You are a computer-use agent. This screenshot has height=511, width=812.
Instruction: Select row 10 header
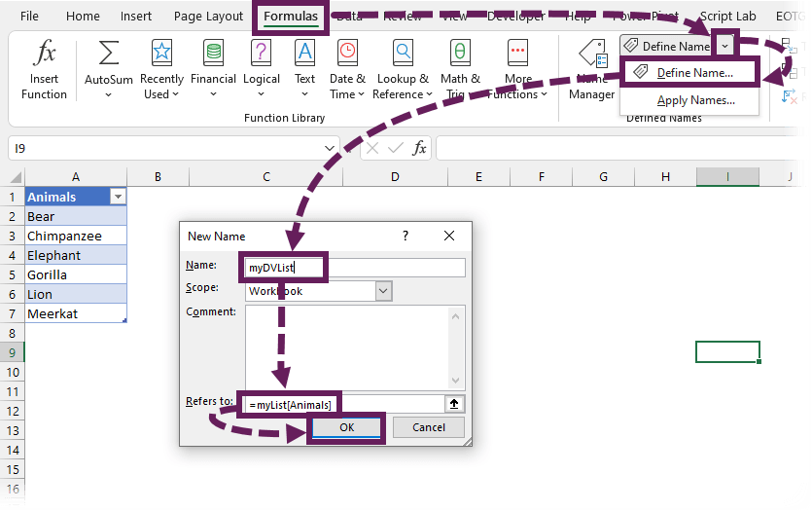pos(13,372)
